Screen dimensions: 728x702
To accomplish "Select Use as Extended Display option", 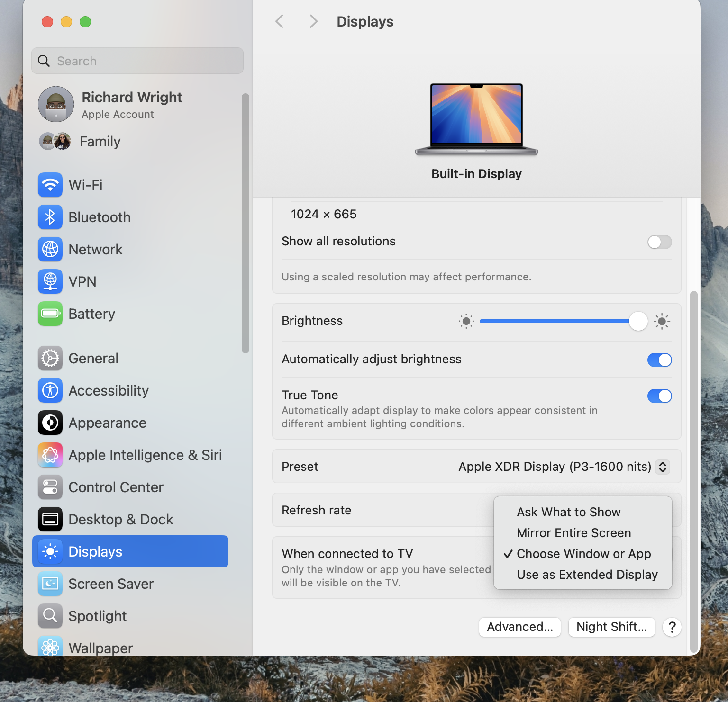I will [x=587, y=575].
